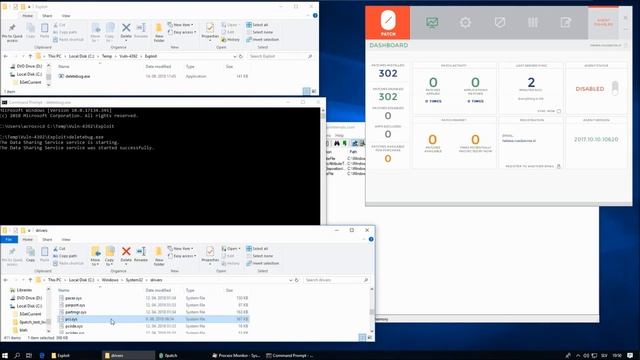The height and width of the screenshot is (360, 640).
Task: Click New folder in the drivers window ribbon
Action: (159, 256)
